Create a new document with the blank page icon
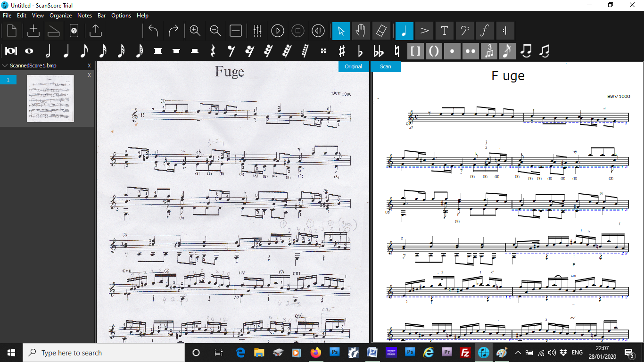This screenshot has width=644, height=362. pos(11,31)
